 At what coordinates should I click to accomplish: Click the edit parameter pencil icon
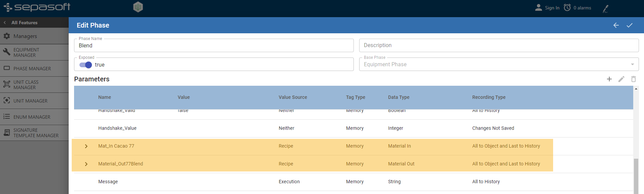[621, 79]
